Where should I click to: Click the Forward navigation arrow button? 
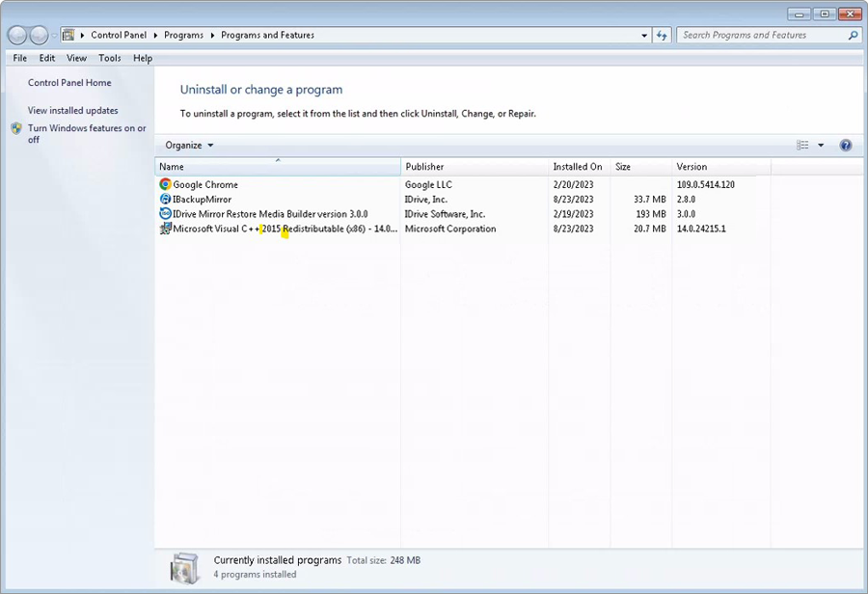coord(39,36)
